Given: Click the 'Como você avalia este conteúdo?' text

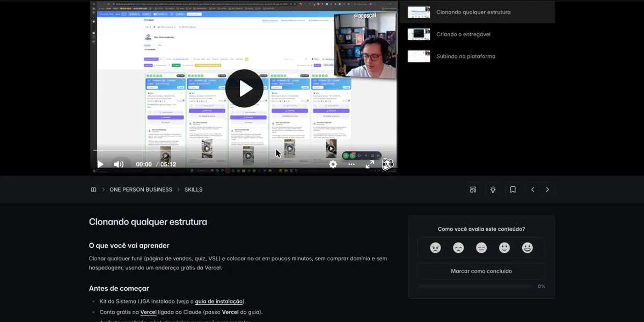Looking at the screenshot, I should click(481, 229).
